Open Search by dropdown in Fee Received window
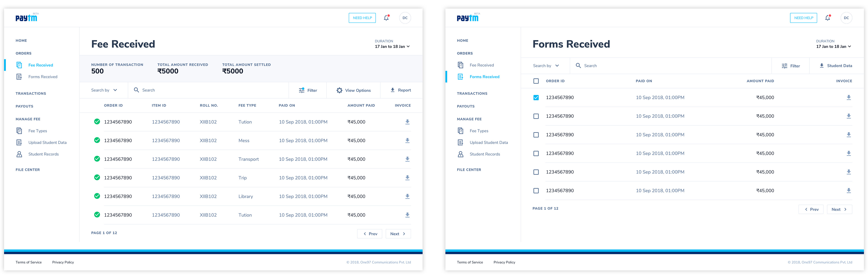Image resolution: width=868 pixels, height=279 pixels. [104, 90]
